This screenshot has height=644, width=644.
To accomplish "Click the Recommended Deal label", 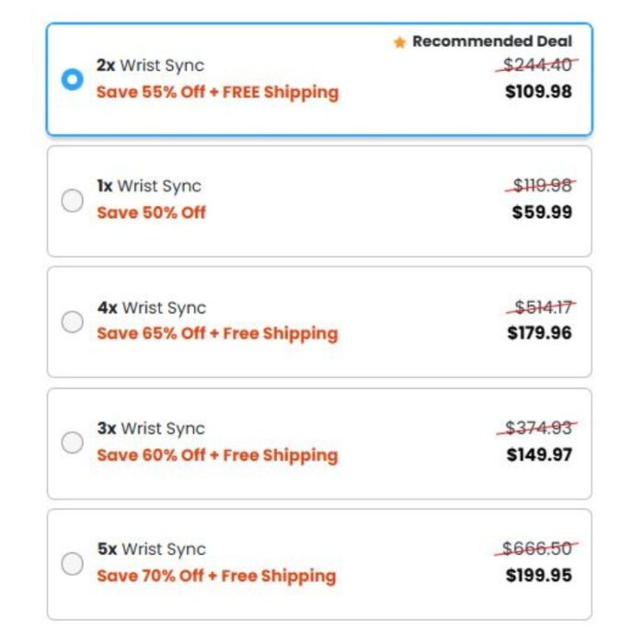I will (x=491, y=41).
